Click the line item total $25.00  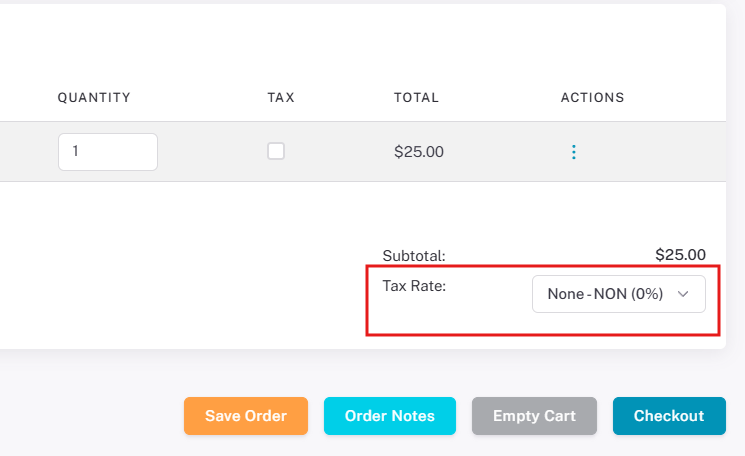click(419, 152)
